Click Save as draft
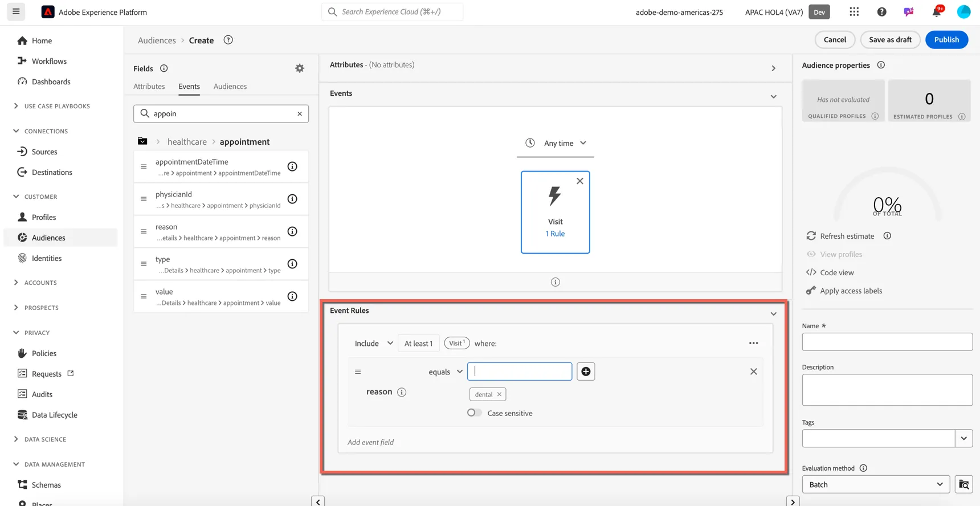 (x=890, y=39)
